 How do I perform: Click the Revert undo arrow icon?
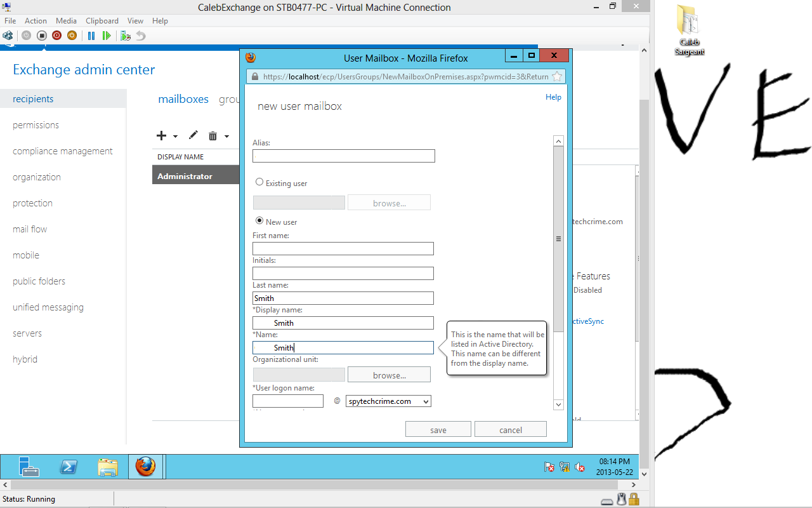pyautogui.click(x=141, y=36)
